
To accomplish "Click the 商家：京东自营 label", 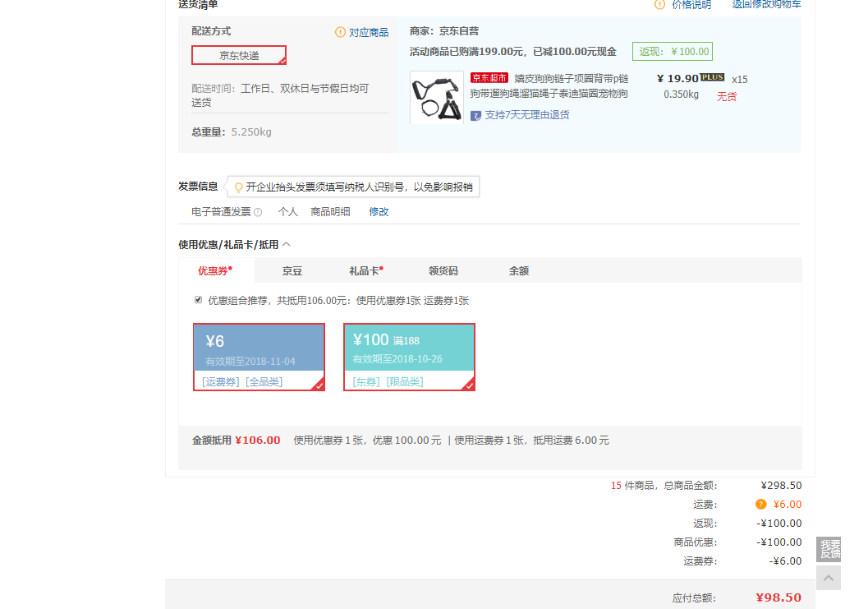I will coord(444,31).
